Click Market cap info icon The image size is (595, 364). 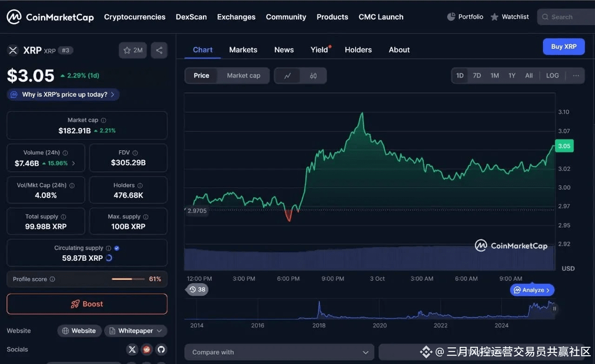(x=104, y=120)
